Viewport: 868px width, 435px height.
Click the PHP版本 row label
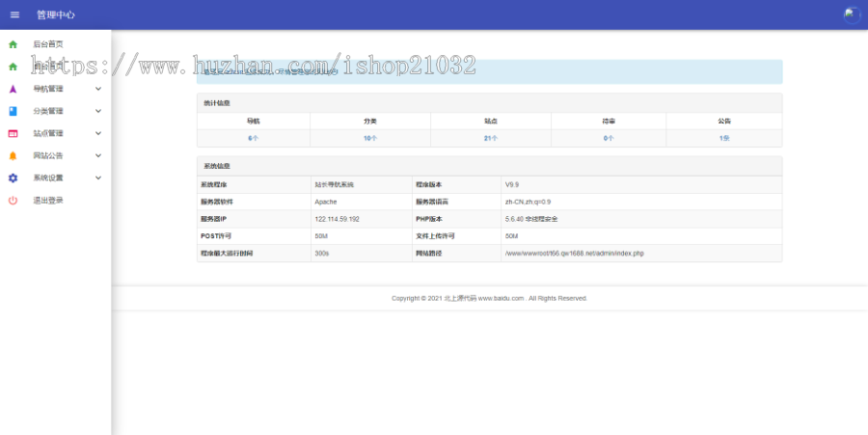428,219
